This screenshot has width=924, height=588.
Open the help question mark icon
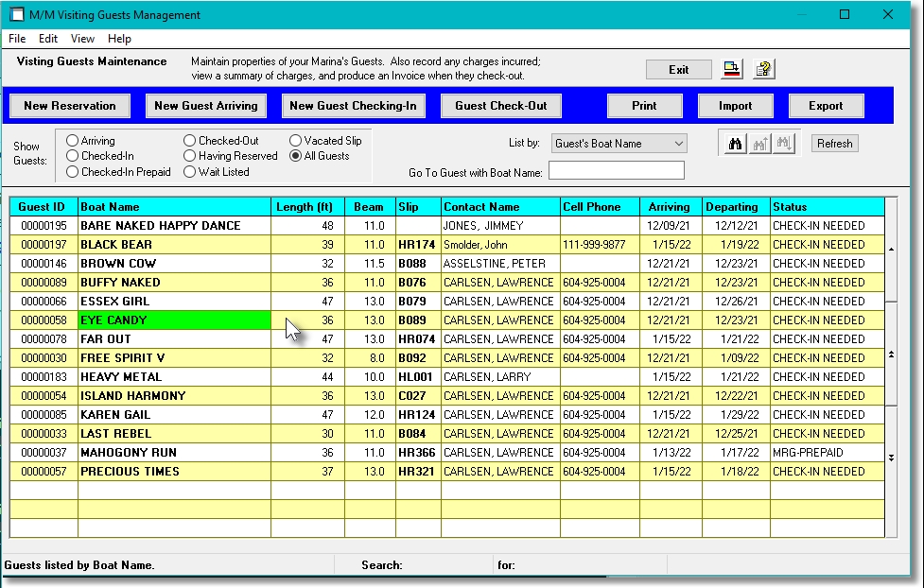(x=763, y=69)
